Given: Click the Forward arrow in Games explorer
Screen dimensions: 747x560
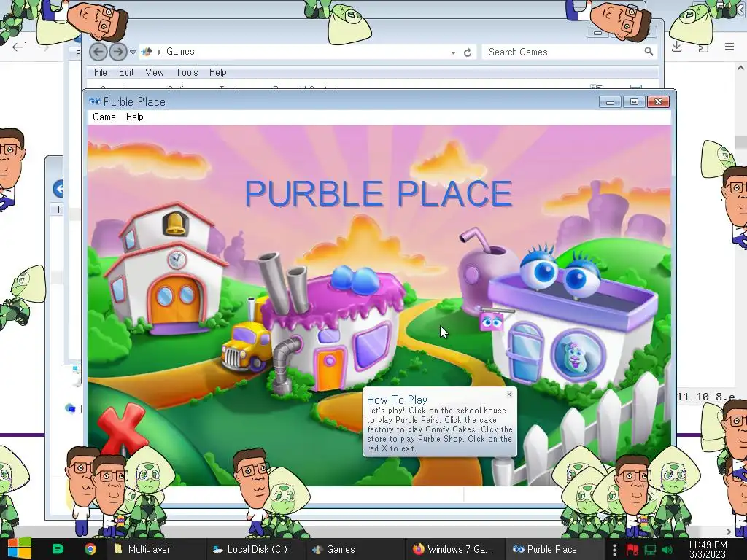Looking at the screenshot, I should tap(118, 52).
